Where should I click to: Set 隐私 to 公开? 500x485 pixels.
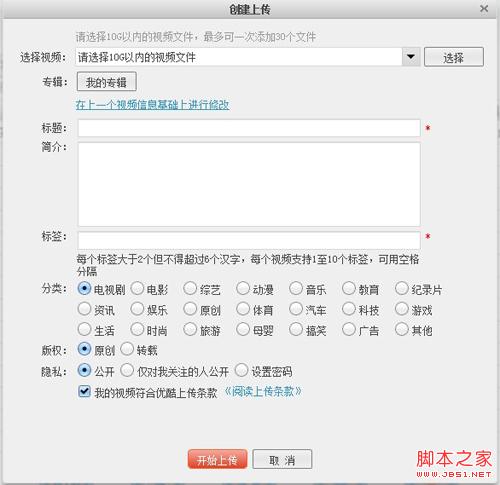pos(84,370)
